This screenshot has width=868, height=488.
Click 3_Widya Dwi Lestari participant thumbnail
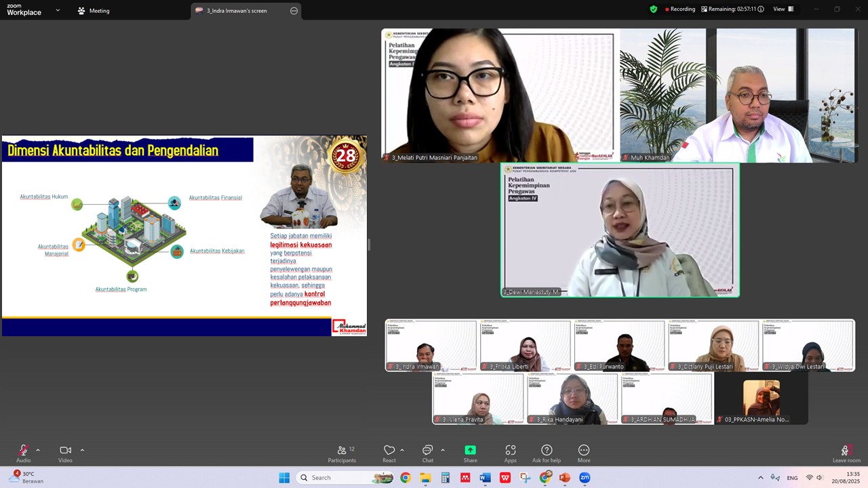pos(808,346)
